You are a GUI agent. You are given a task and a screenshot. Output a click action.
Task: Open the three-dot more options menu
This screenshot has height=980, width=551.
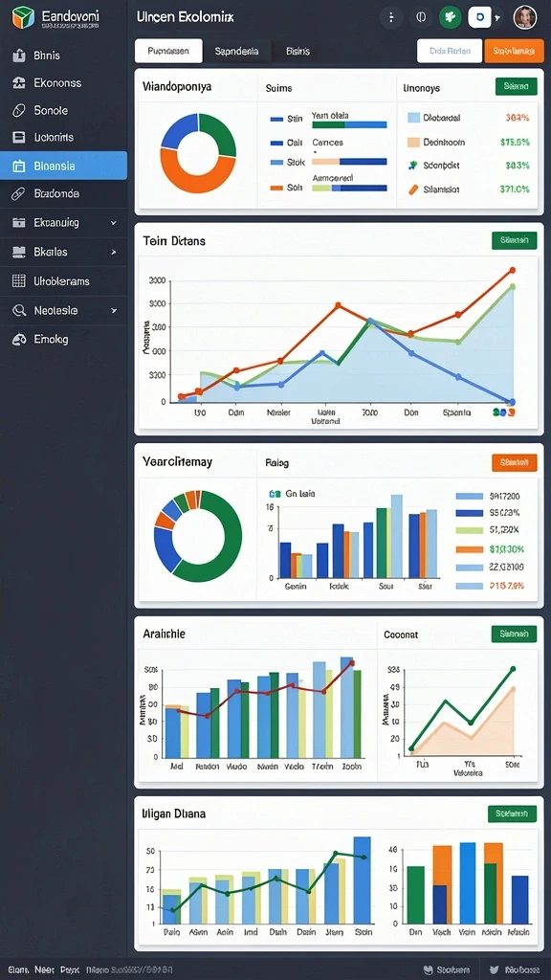point(391,17)
